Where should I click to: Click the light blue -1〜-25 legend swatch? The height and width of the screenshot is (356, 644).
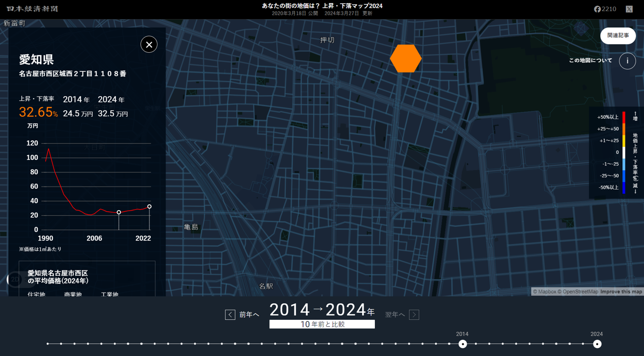tap(624, 164)
